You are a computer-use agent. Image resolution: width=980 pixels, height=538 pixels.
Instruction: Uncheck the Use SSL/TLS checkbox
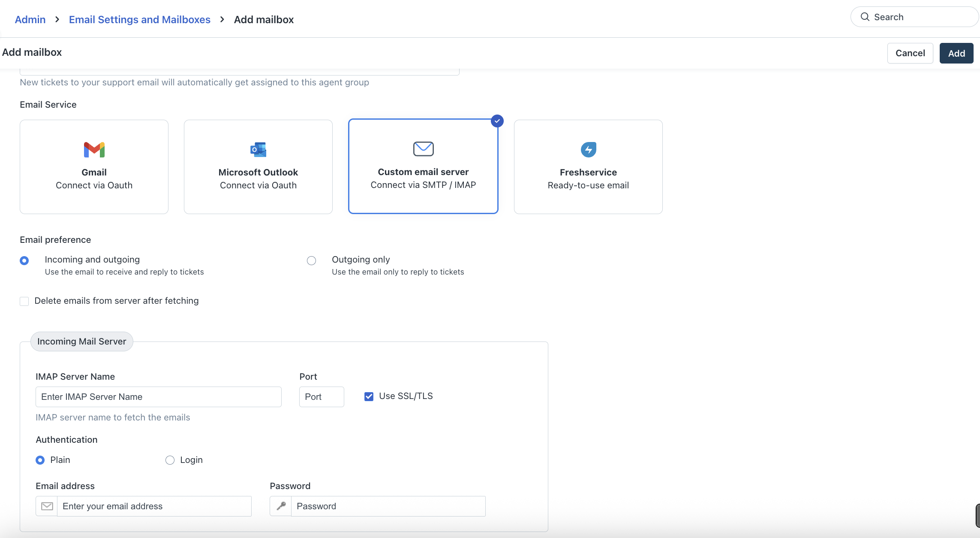coord(369,396)
